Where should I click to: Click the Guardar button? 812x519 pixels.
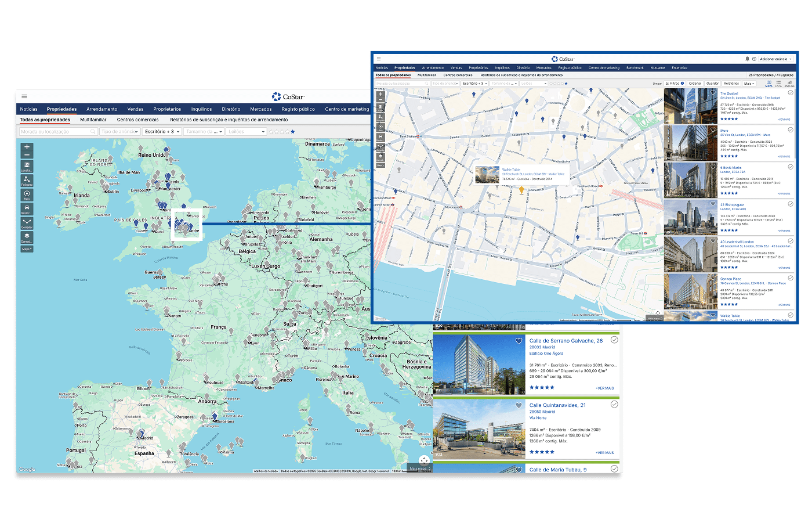[712, 84]
